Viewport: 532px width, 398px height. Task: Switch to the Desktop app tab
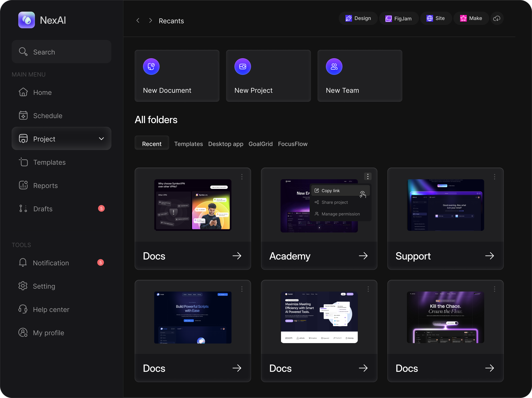click(x=225, y=144)
